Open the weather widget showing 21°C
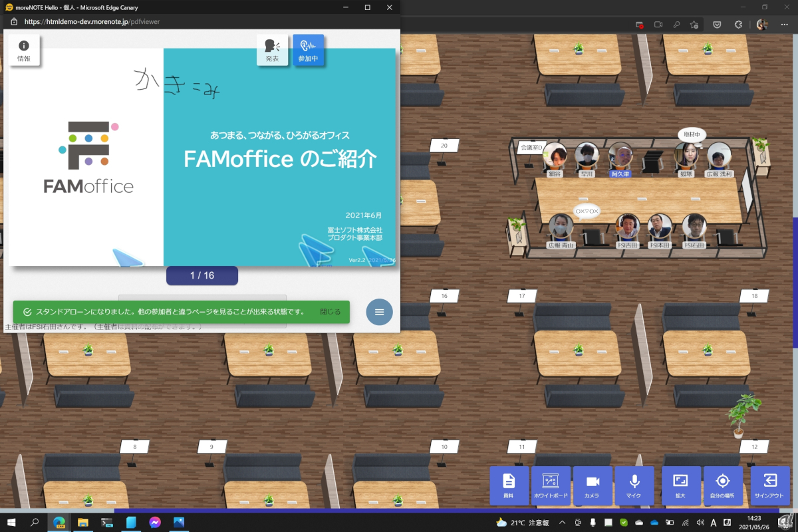 (x=523, y=523)
